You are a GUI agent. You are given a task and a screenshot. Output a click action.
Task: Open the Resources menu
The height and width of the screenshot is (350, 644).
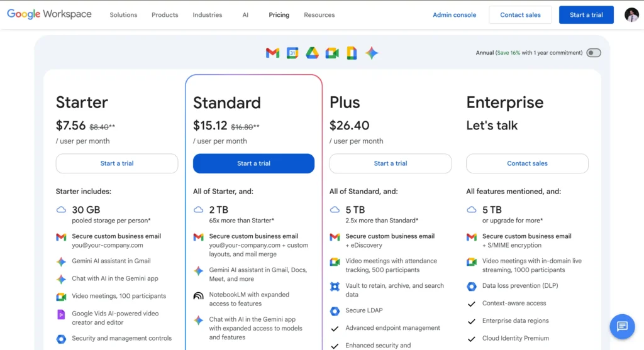(319, 15)
